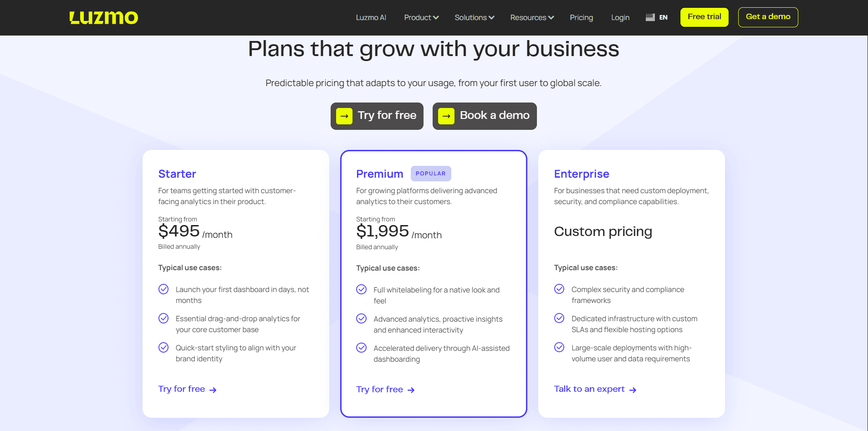Click the Luzmo logo
Screen dimensions: 868x431
pyautogui.click(x=103, y=18)
